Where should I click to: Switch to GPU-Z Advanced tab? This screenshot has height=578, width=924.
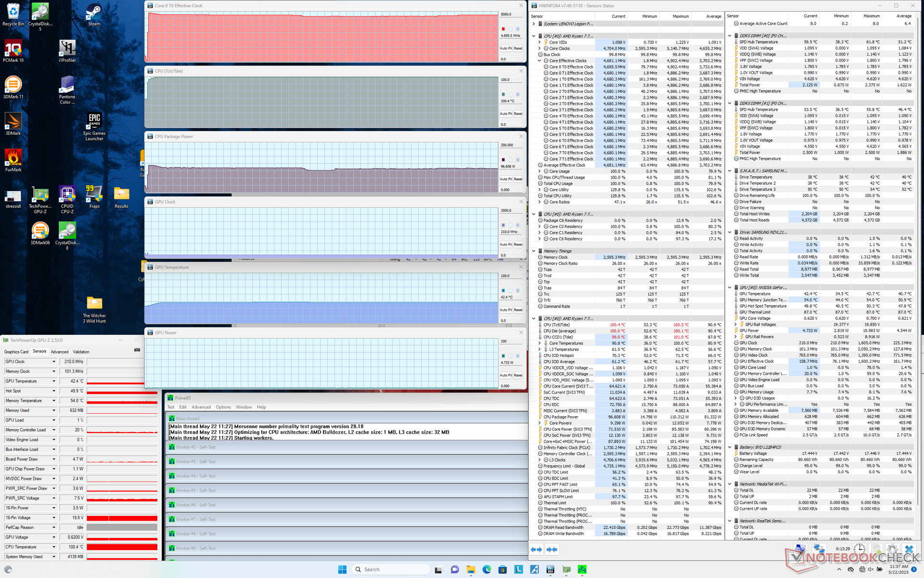[59, 352]
